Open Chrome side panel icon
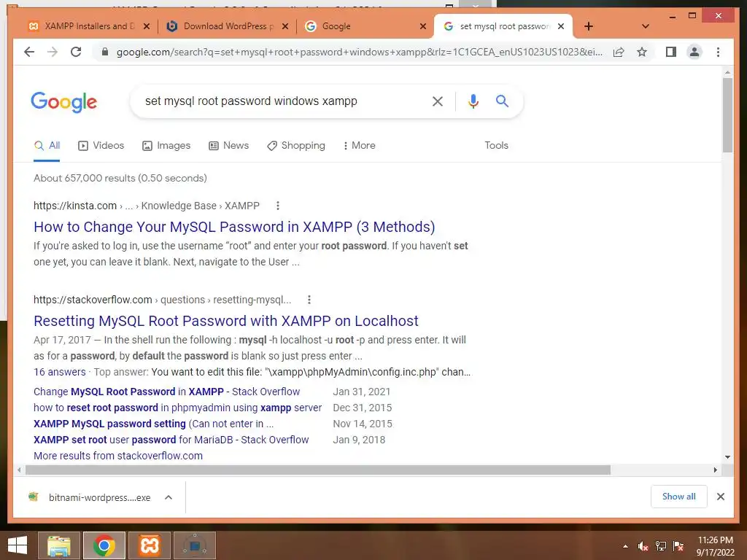 671,52
